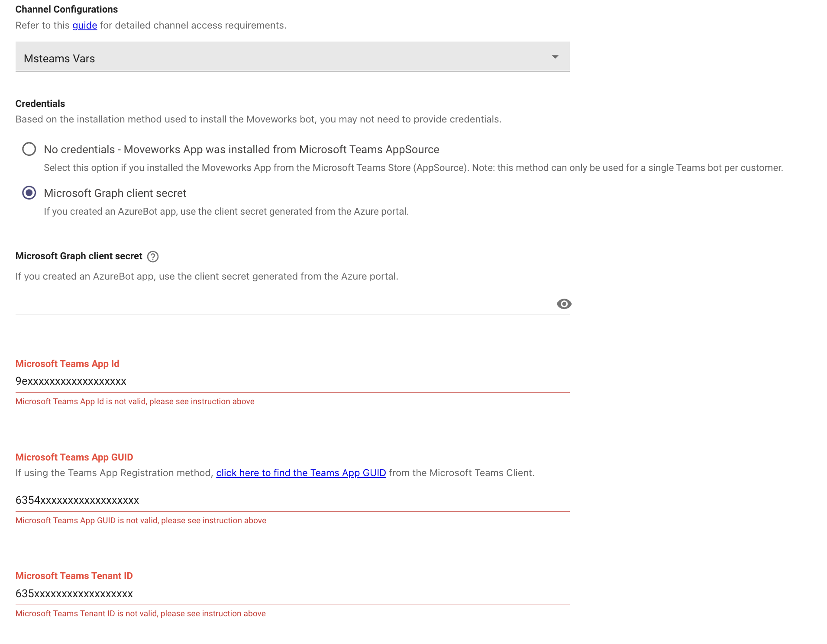The image size is (827, 644).
Task: Click the Credentials section heading
Action: point(40,104)
